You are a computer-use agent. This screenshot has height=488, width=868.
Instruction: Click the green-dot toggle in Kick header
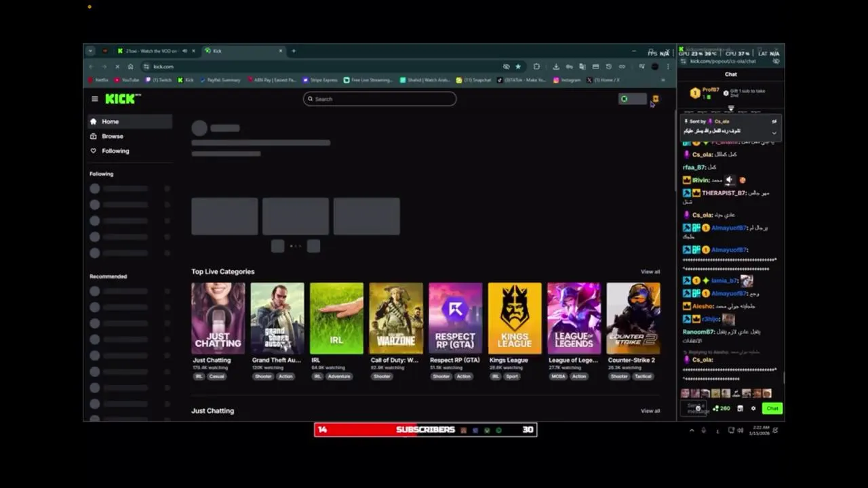coord(633,99)
